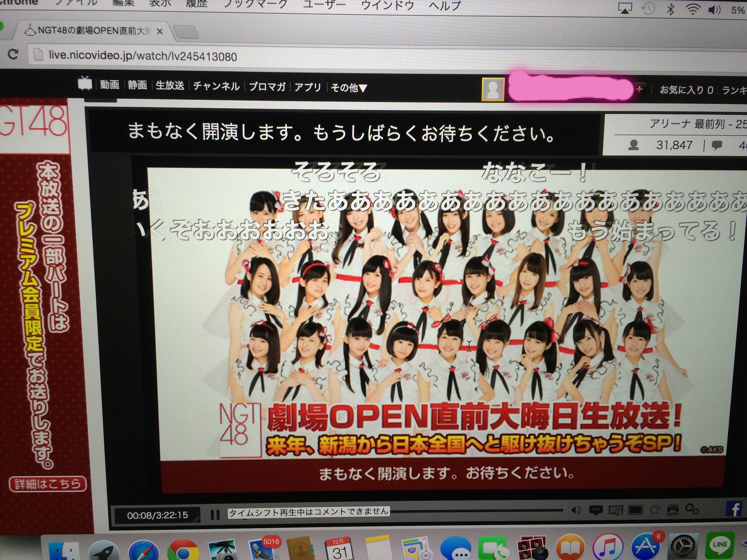Mute the player volume speaker icon
The height and width of the screenshot is (560, 747).
click(576, 510)
